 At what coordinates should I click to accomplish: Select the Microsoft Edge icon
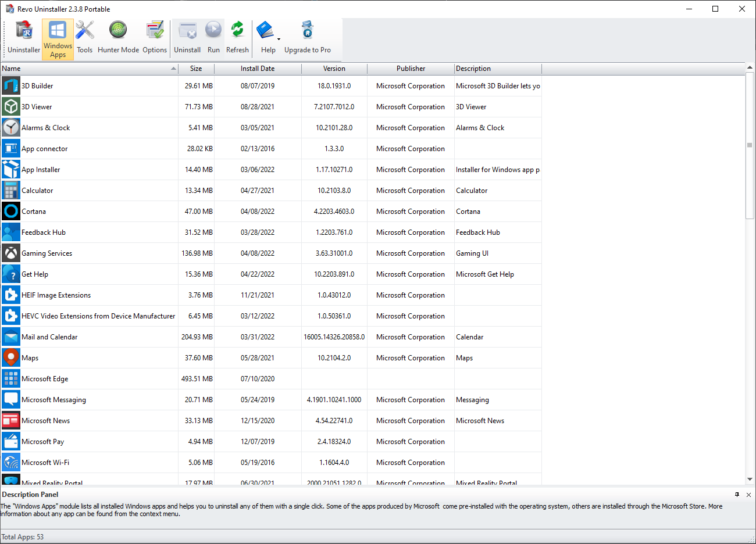point(11,379)
